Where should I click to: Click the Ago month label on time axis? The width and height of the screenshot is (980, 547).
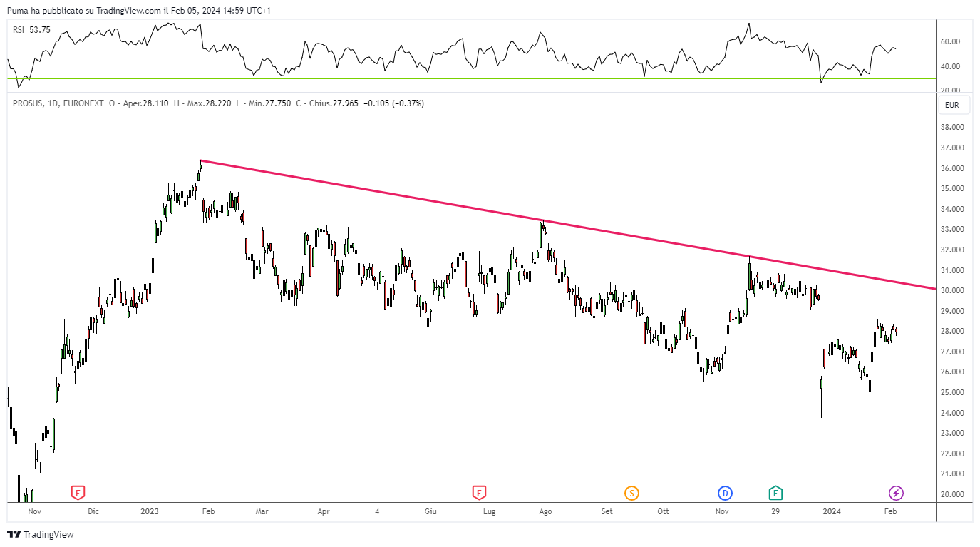point(545,511)
